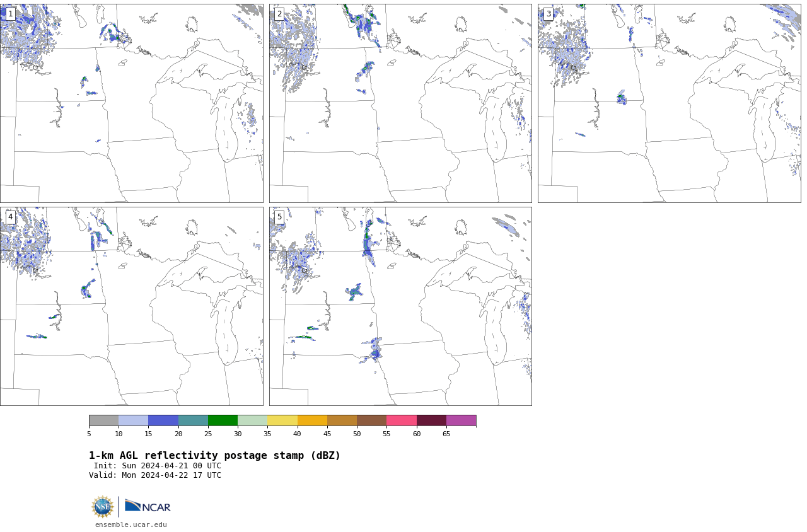Click the dark brown 50-55 dBZ swatch
This screenshot has width=807, height=532.
372,420
